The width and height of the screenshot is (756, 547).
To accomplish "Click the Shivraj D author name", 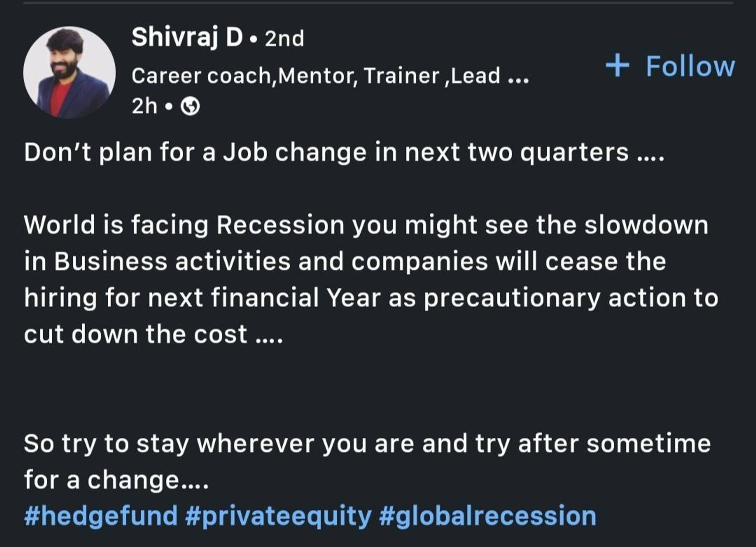I will click(187, 37).
